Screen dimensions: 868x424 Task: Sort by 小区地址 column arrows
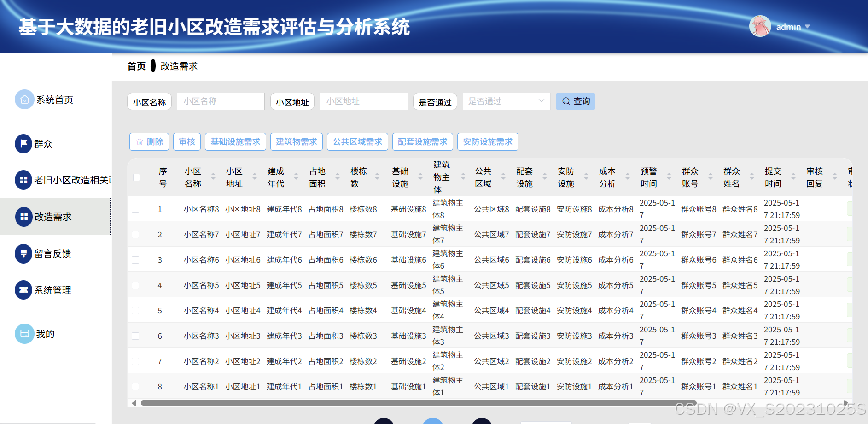pyautogui.click(x=255, y=177)
